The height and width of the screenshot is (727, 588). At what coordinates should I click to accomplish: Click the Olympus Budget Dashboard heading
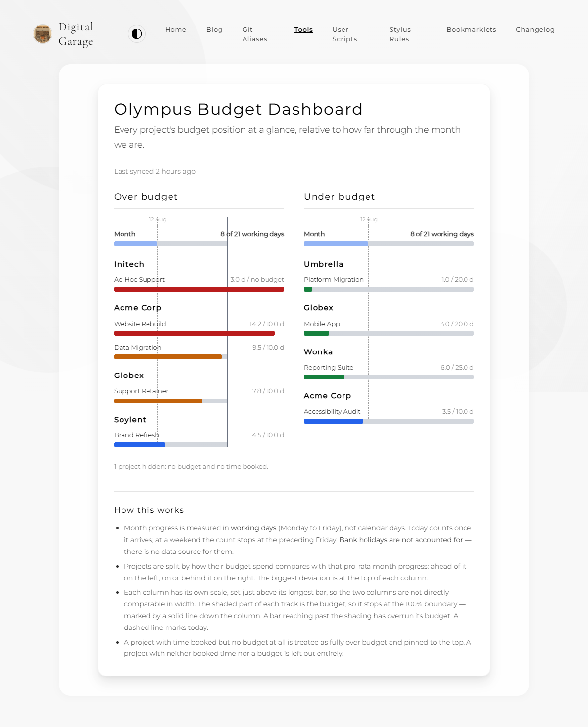click(238, 109)
